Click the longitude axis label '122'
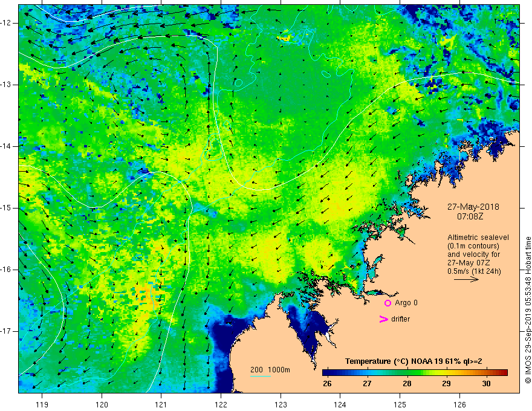 tap(221, 404)
